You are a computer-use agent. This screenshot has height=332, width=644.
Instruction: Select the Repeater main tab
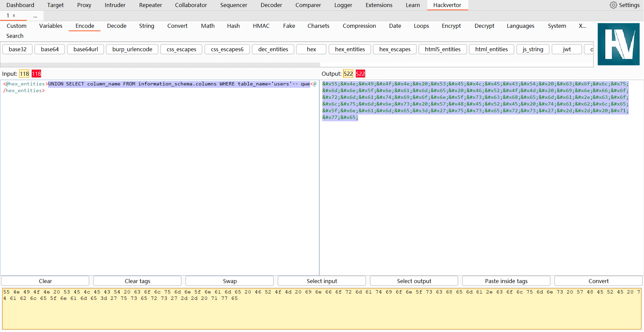click(x=150, y=5)
